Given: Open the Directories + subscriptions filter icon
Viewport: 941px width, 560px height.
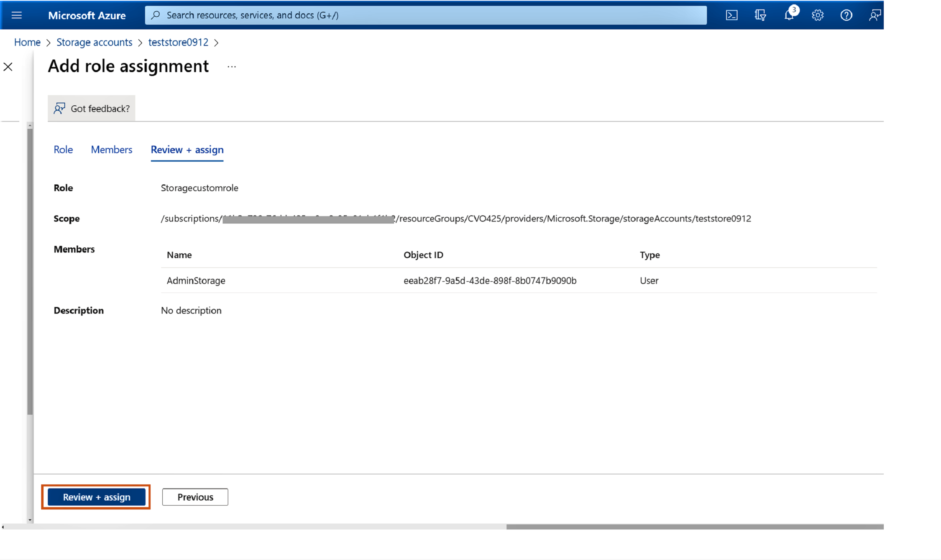Looking at the screenshot, I should coord(760,15).
